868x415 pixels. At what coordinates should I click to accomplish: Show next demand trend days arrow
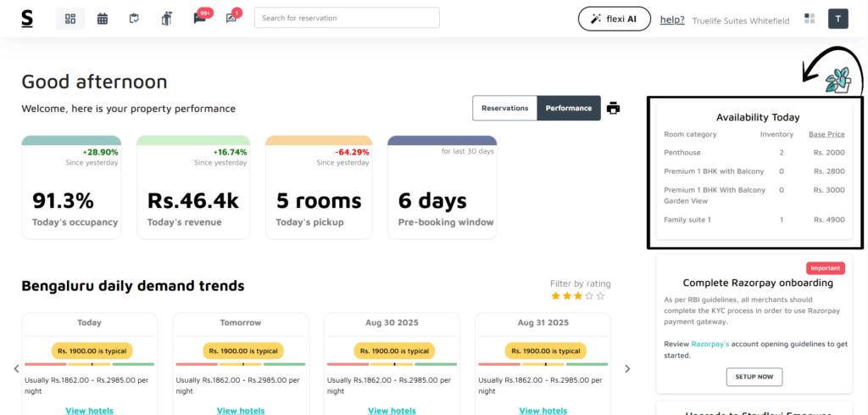click(x=627, y=368)
